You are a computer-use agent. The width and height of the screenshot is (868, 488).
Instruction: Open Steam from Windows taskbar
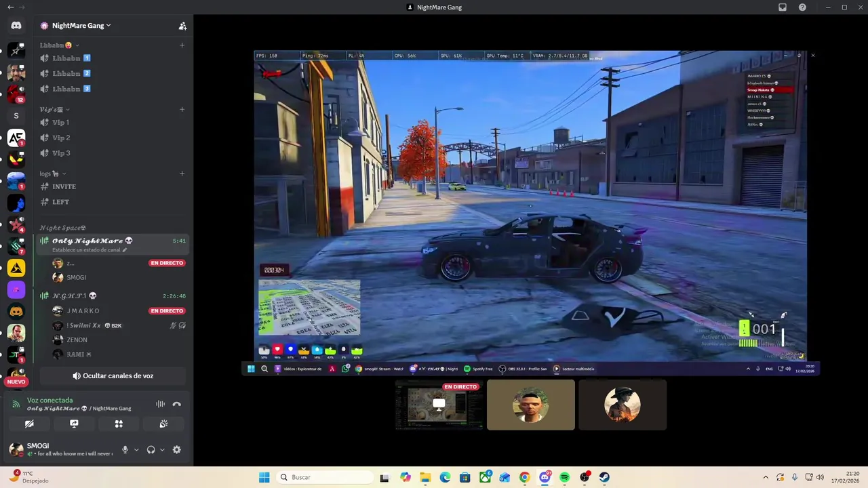click(x=604, y=477)
